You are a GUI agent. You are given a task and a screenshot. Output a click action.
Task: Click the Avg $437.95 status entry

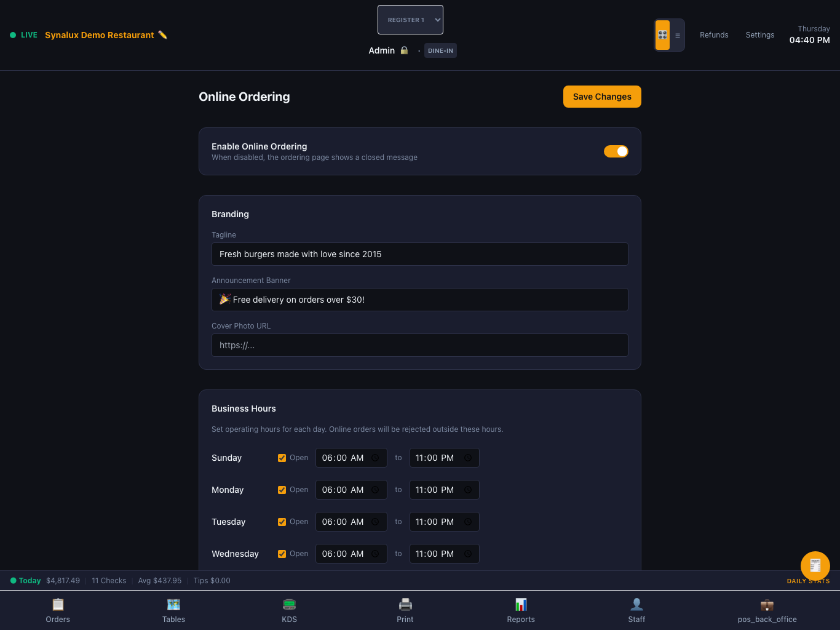(160, 581)
